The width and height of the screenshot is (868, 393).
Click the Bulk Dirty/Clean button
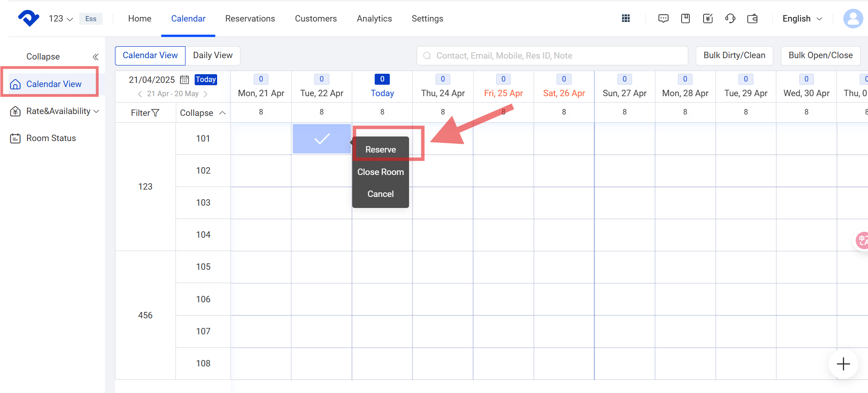(734, 55)
